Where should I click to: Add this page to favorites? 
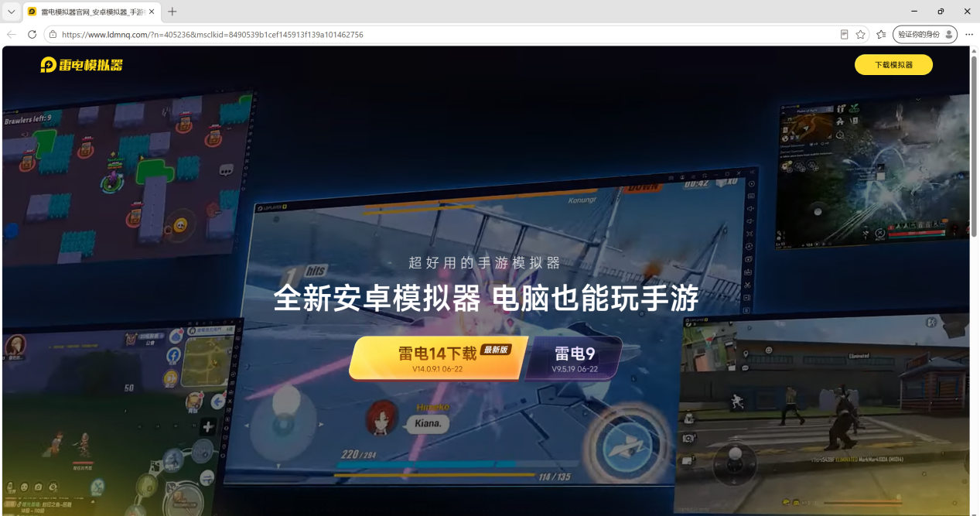coord(860,35)
